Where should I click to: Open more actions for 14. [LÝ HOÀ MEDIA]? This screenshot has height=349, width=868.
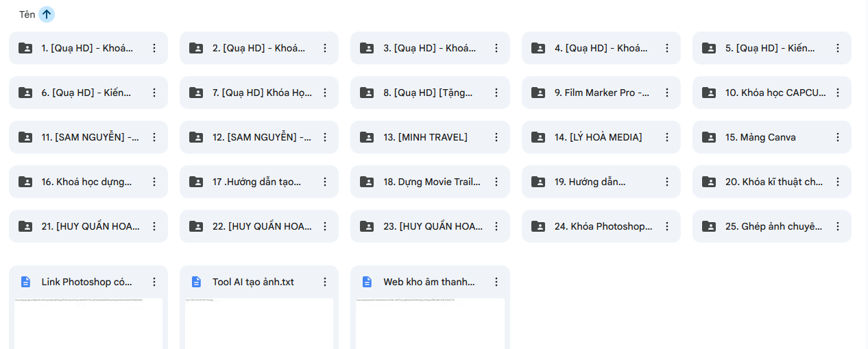point(667,137)
